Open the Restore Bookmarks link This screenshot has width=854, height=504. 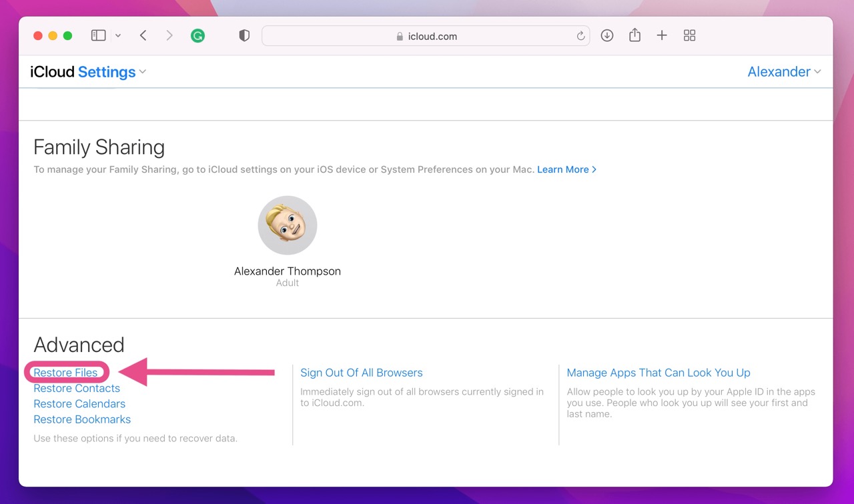[82, 419]
